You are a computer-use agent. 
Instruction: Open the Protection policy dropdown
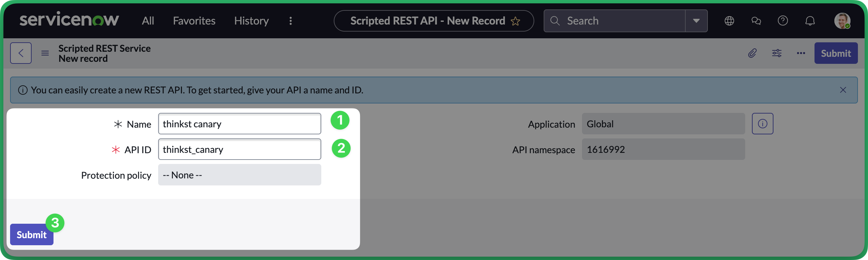[240, 175]
